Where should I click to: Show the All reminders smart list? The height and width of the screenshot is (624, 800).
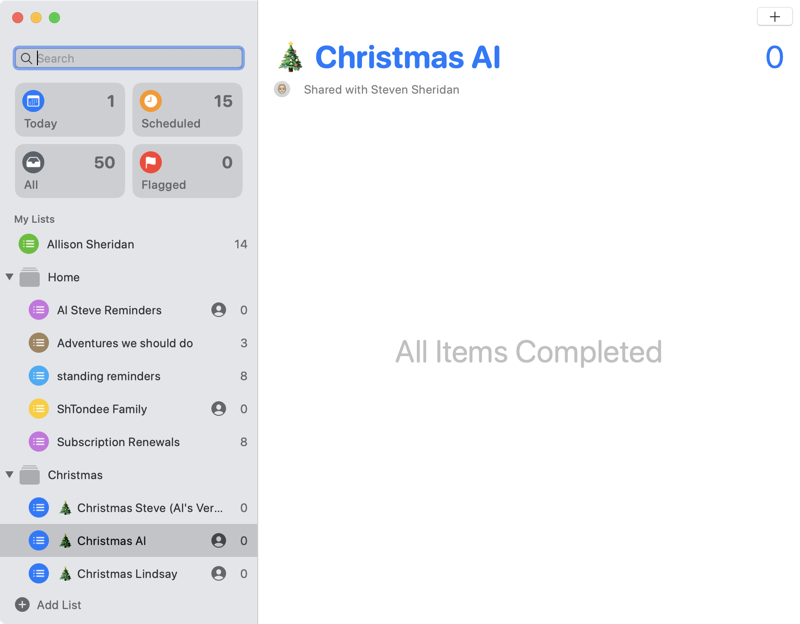70,171
